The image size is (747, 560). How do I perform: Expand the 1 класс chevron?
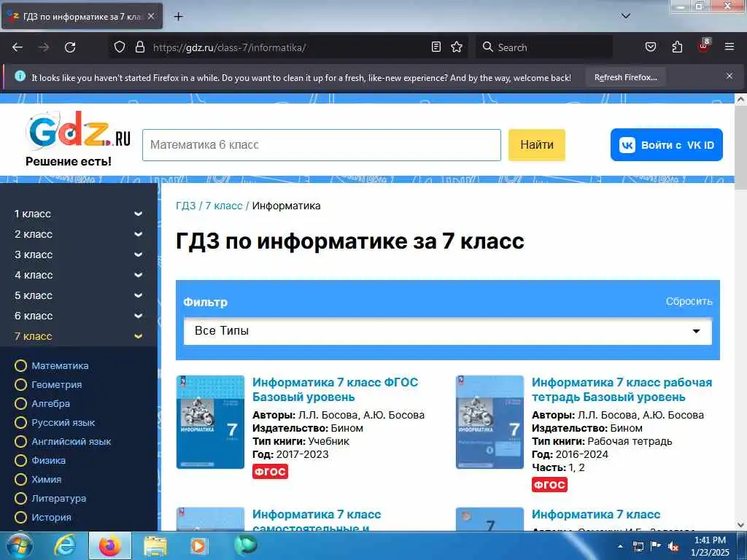point(138,214)
